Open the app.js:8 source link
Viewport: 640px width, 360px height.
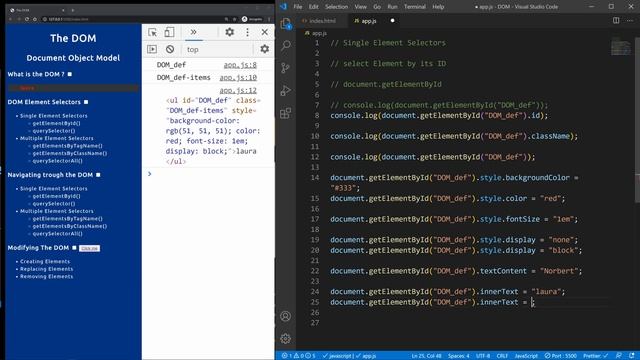[x=240, y=65]
